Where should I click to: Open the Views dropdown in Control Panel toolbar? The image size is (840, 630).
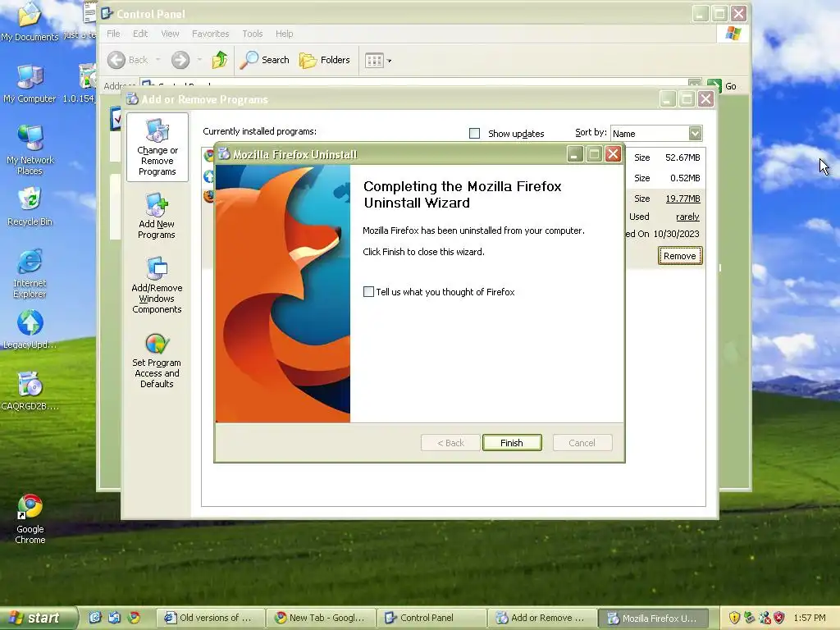377,61
